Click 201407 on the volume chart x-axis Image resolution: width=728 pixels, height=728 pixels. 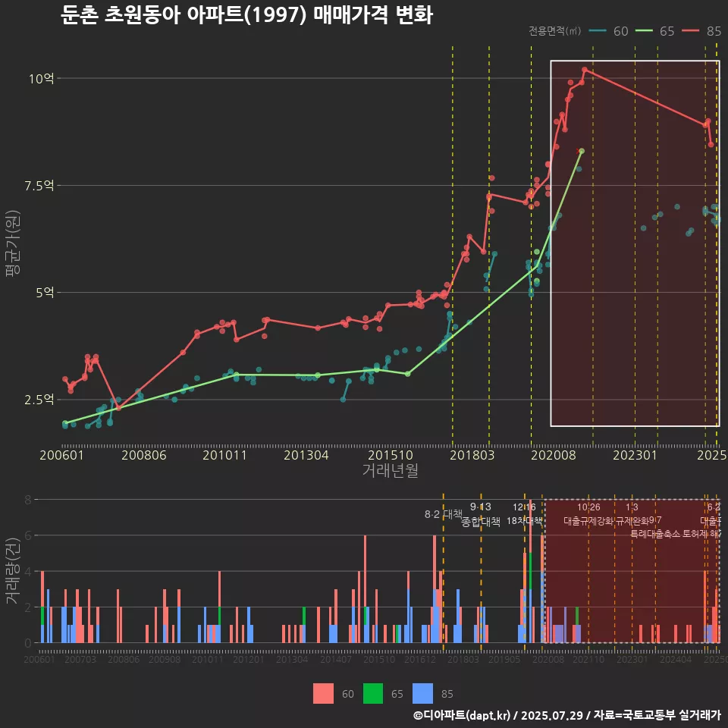pos(336,659)
